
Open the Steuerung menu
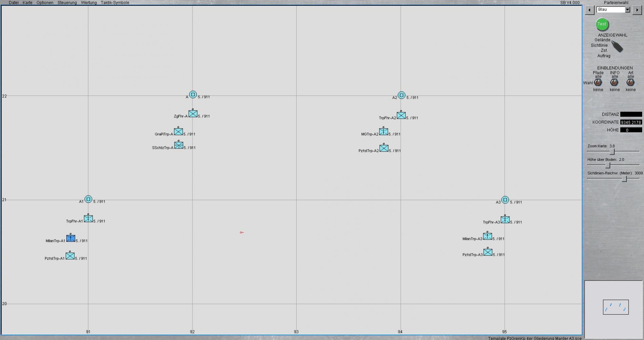click(x=67, y=3)
